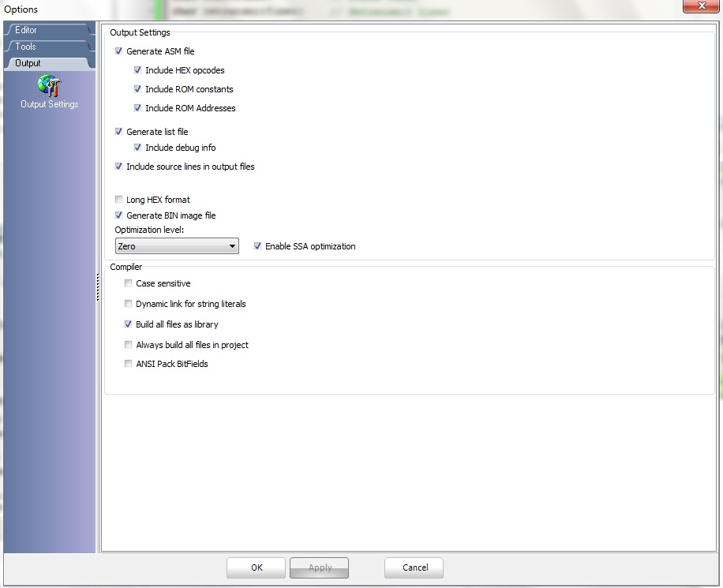Disable Generate list file option
This screenshot has width=723, height=588.
click(118, 132)
